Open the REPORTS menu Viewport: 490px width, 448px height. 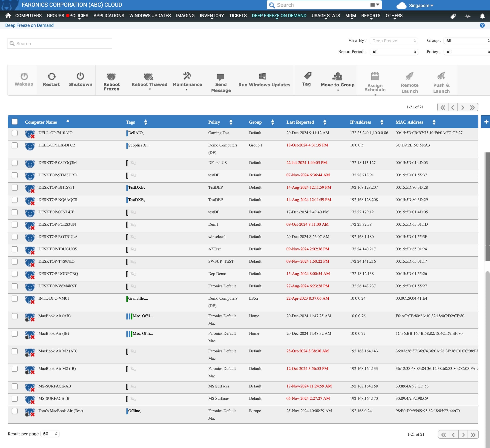tap(370, 16)
